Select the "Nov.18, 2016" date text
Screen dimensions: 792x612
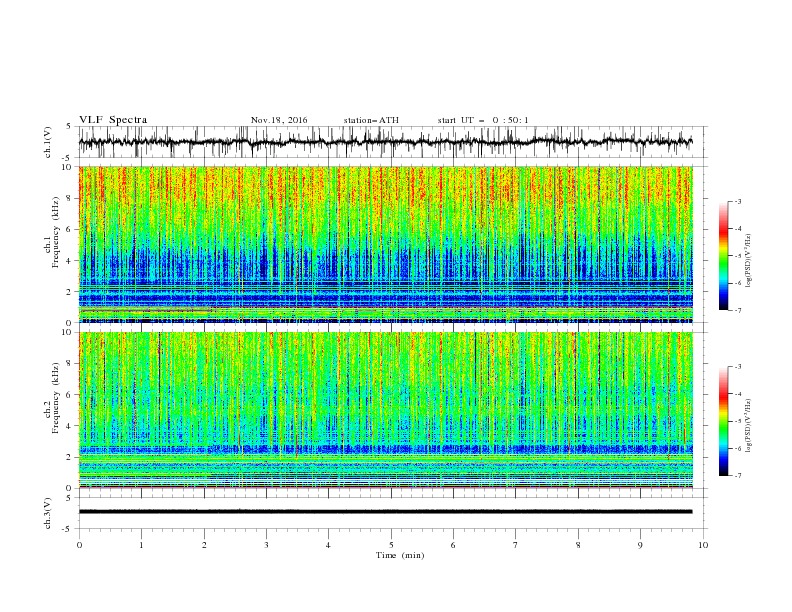click(279, 120)
